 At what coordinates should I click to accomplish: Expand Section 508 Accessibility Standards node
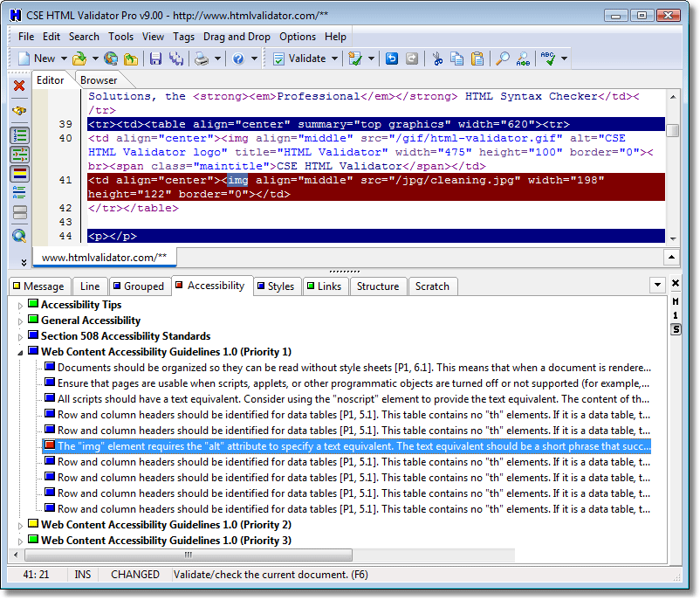point(20,337)
